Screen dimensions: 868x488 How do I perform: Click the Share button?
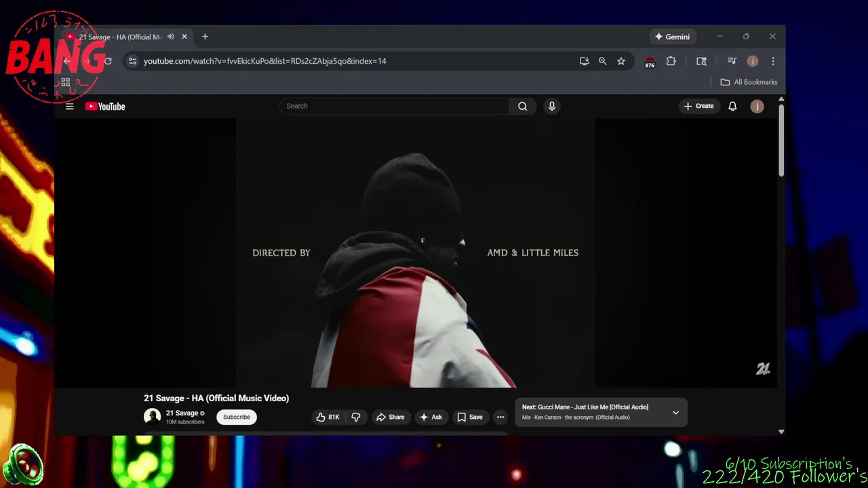390,417
